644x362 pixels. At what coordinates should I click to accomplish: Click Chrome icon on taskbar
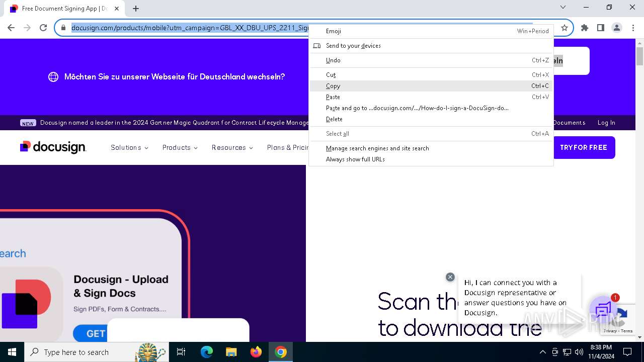(281, 352)
